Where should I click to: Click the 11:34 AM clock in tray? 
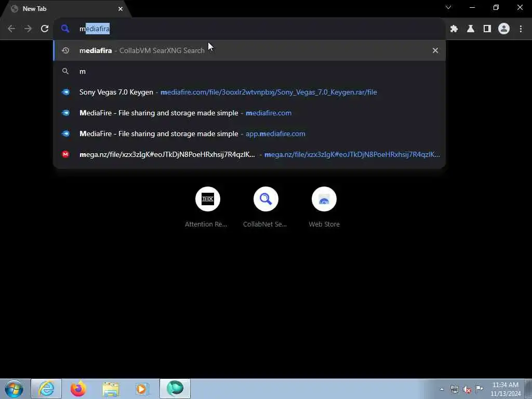tap(506, 389)
